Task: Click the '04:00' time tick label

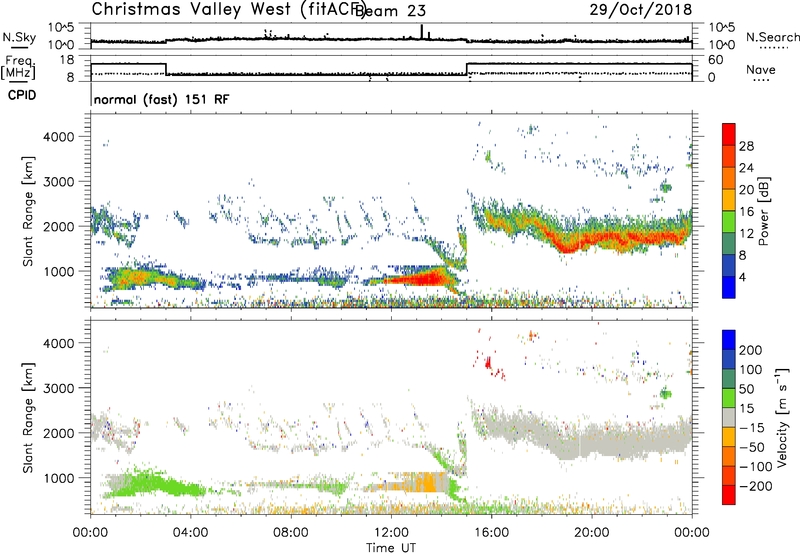Action: (191, 533)
